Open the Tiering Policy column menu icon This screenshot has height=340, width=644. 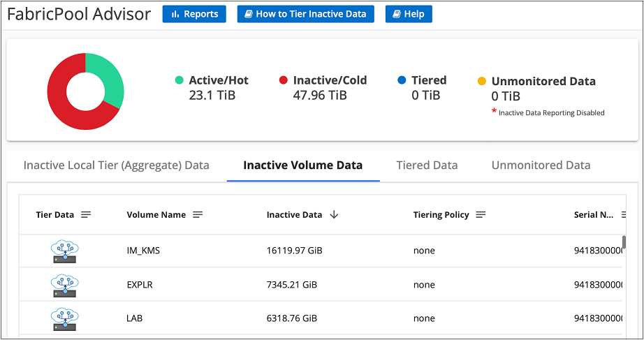(481, 215)
